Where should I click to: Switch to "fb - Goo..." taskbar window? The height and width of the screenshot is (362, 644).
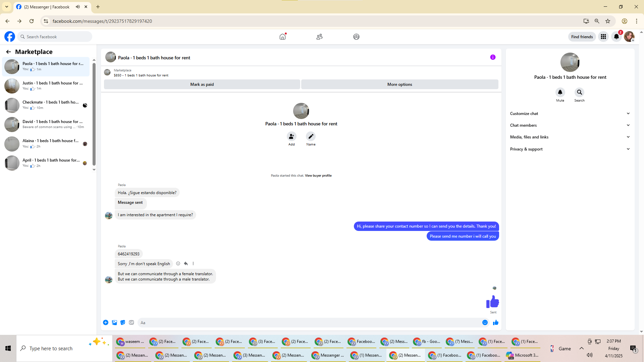tap(427, 342)
